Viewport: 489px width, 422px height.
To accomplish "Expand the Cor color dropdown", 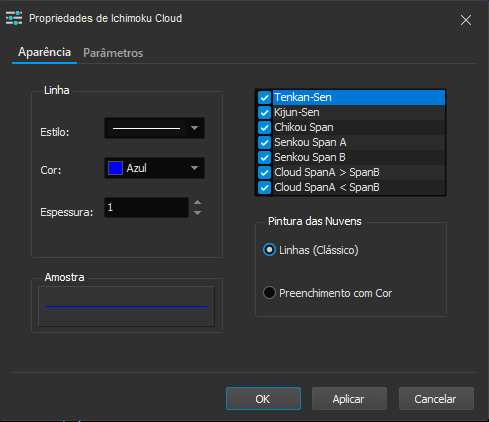I will [154, 168].
